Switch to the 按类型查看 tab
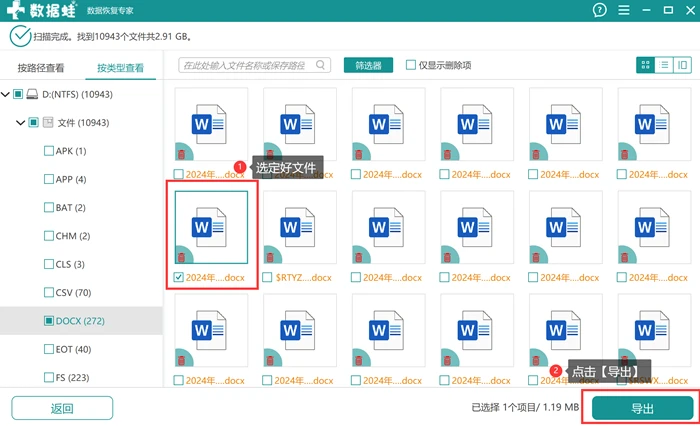 [x=121, y=68]
